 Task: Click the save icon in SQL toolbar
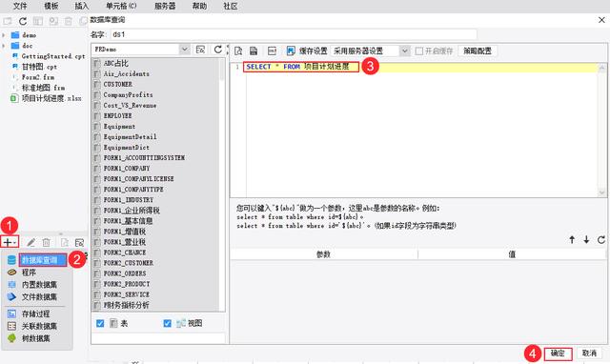pyautogui.click(x=254, y=51)
